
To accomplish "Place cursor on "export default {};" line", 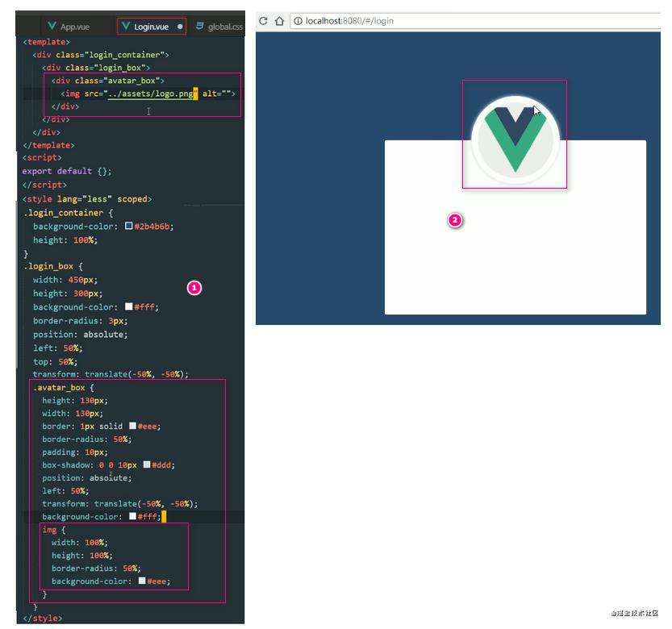I will coord(67,171).
